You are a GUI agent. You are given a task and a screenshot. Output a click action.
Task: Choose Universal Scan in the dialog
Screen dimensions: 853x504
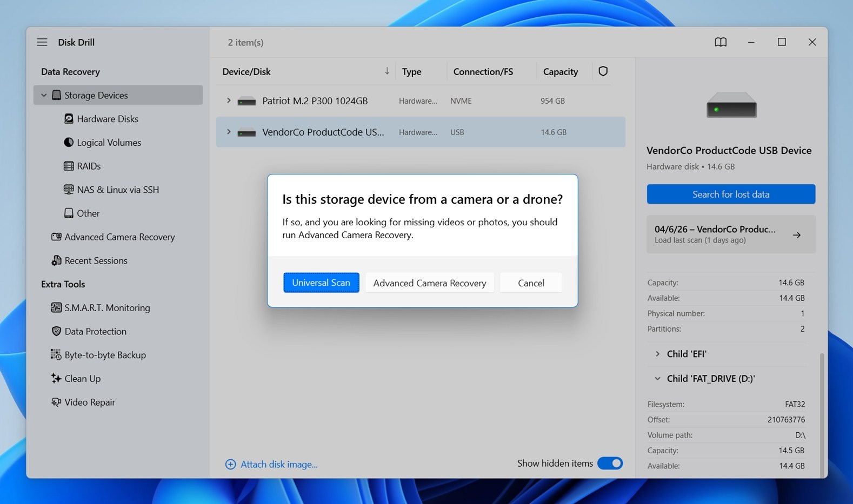(321, 283)
